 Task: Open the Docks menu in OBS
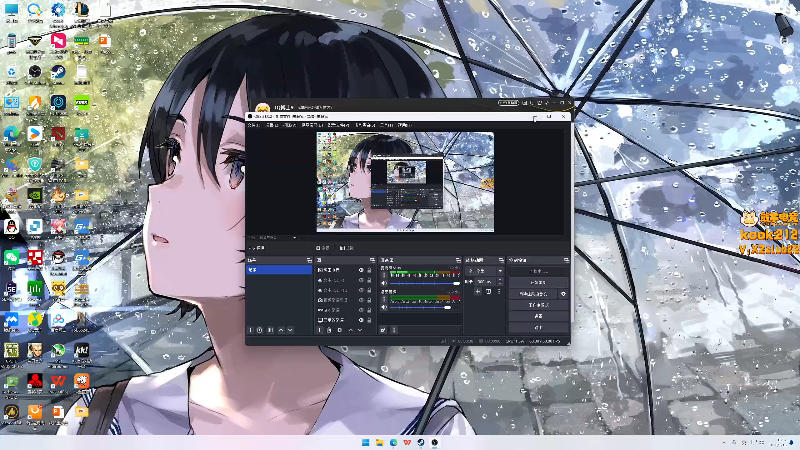click(x=312, y=124)
